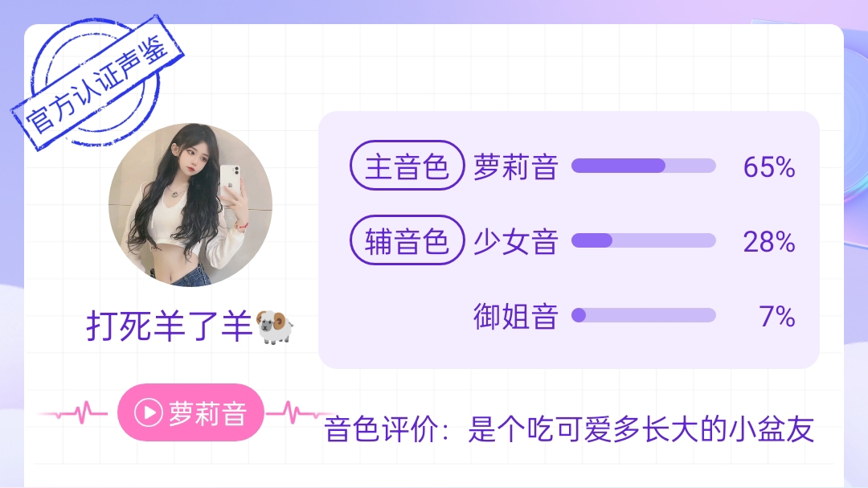Click the 官方认证声鉴 stamp

pyautogui.click(x=97, y=83)
